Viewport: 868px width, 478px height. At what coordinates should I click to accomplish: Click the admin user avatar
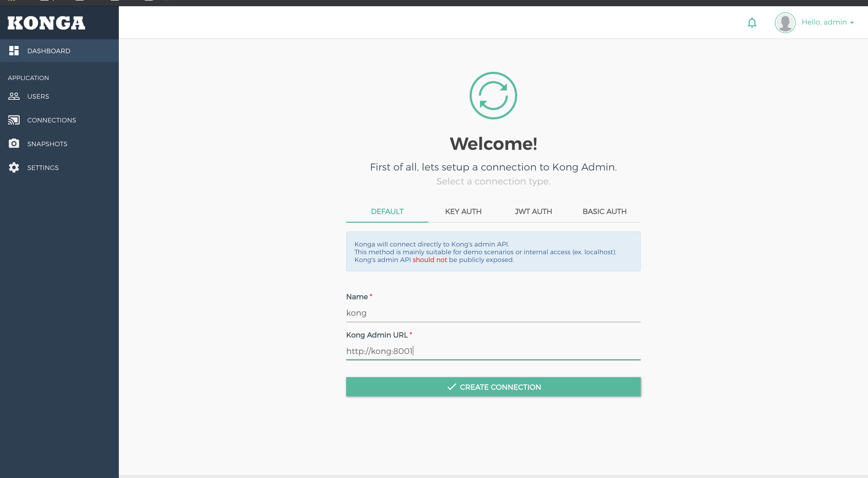(x=785, y=22)
